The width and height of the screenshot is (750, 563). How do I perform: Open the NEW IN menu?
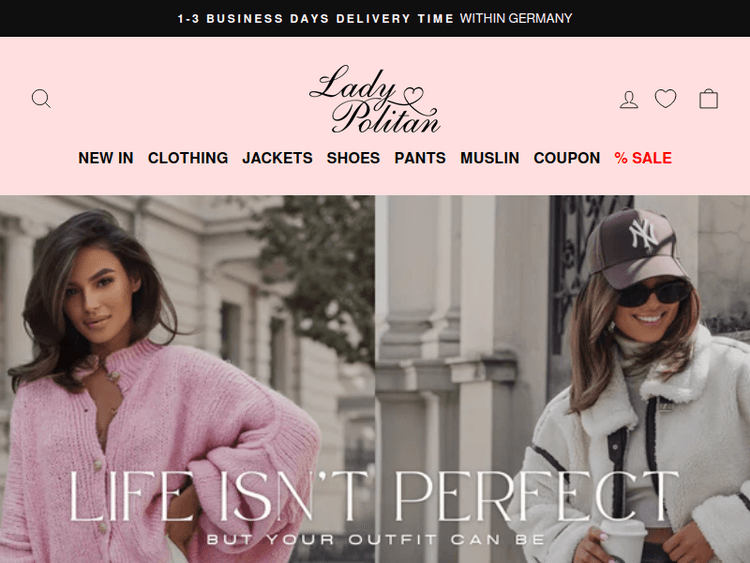click(x=106, y=158)
